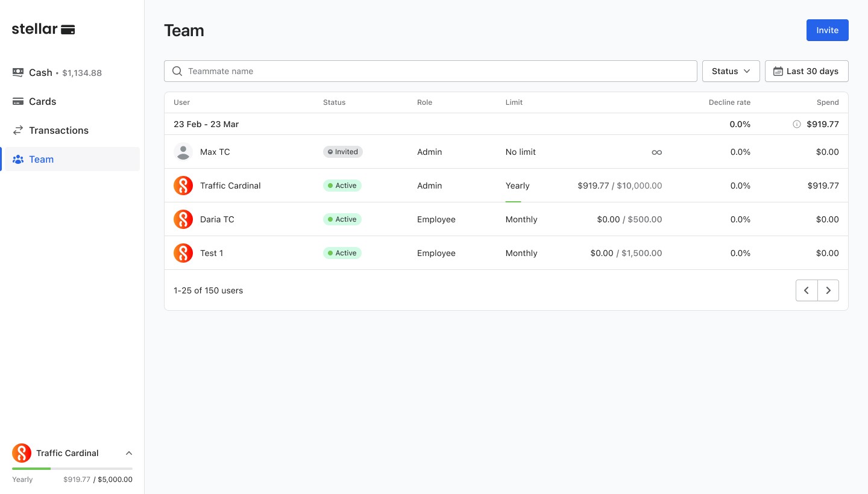Click Test 1's Monthly limit period
Screen dimensions: 868x494
[x=521, y=253]
